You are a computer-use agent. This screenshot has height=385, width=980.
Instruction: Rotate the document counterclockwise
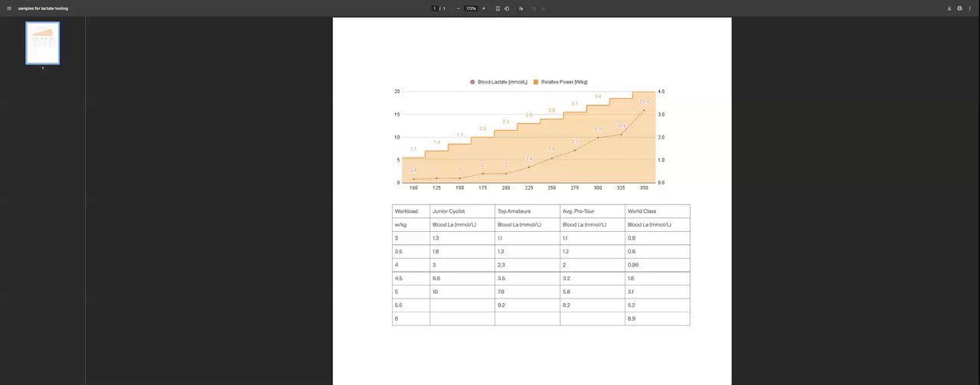pos(507,8)
